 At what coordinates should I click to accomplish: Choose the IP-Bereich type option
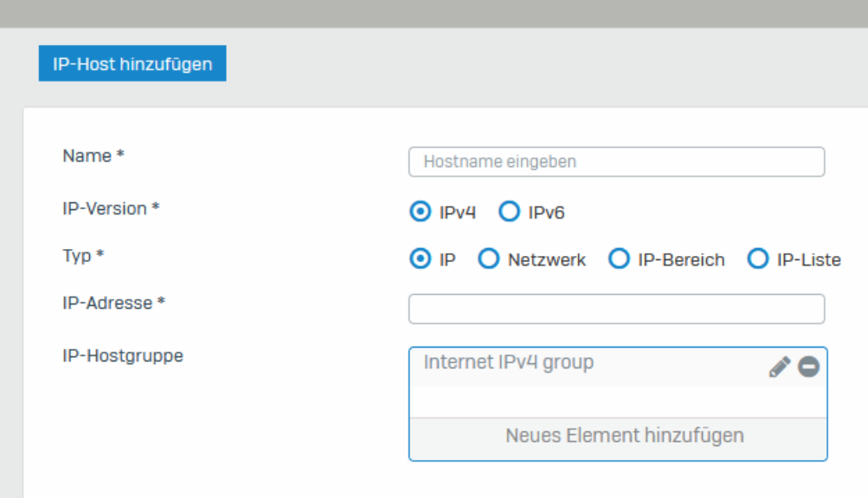point(619,259)
